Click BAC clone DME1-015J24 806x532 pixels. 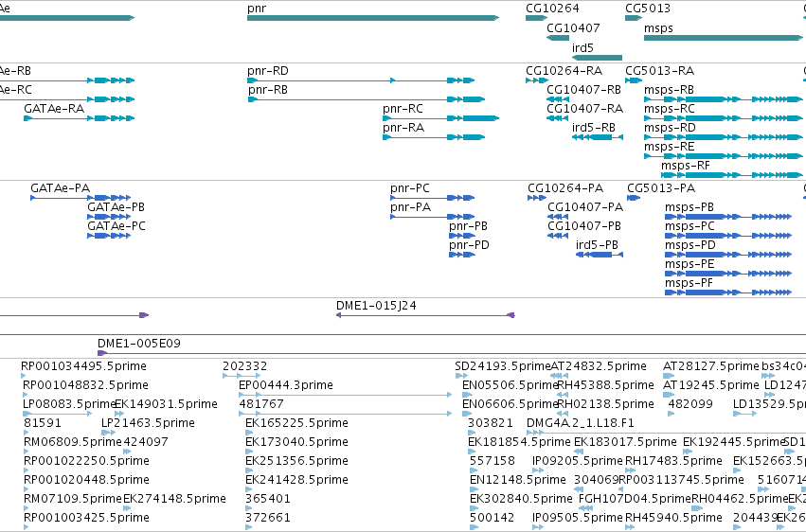(x=425, y=315)
